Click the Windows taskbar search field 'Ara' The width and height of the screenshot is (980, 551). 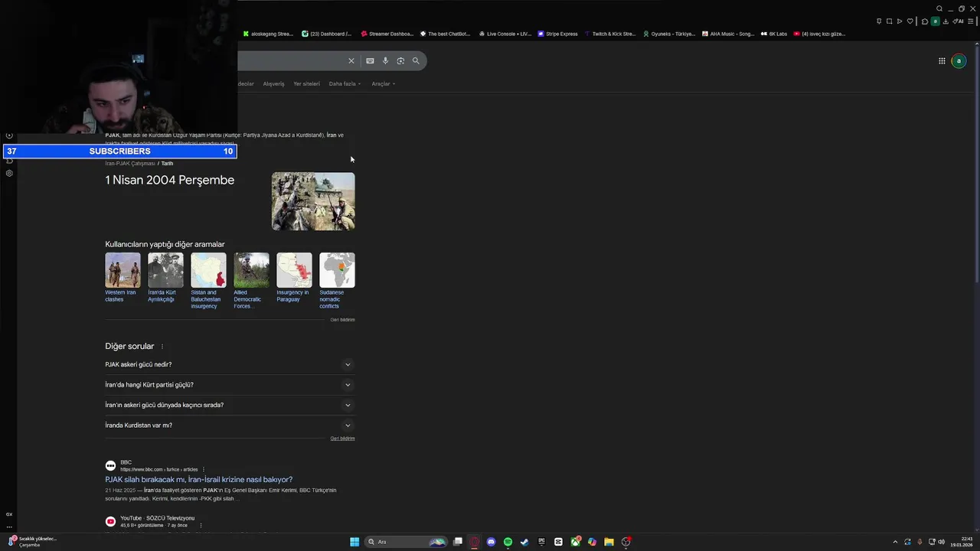coord(406,542)
